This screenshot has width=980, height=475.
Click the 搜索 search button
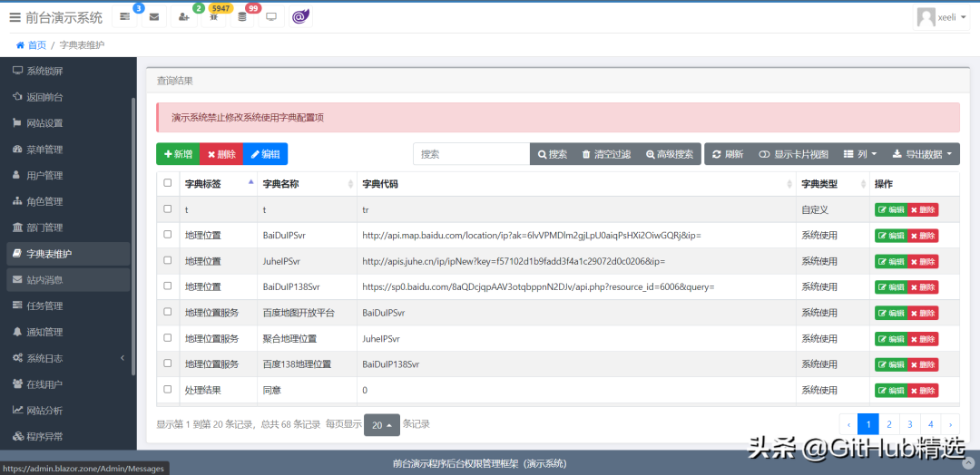[x=553, y=154]
